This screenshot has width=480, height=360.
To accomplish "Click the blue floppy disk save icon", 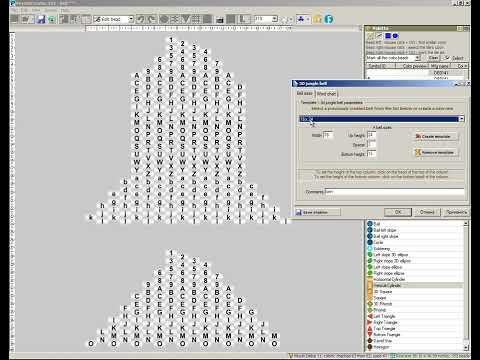I will tap(41, 19).
